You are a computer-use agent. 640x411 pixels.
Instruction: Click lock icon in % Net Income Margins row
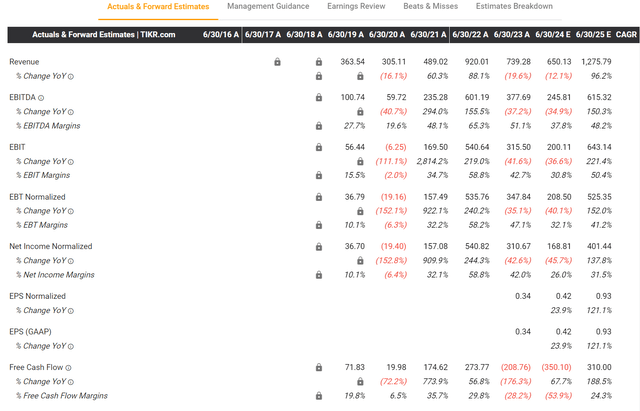click(318, 273)
